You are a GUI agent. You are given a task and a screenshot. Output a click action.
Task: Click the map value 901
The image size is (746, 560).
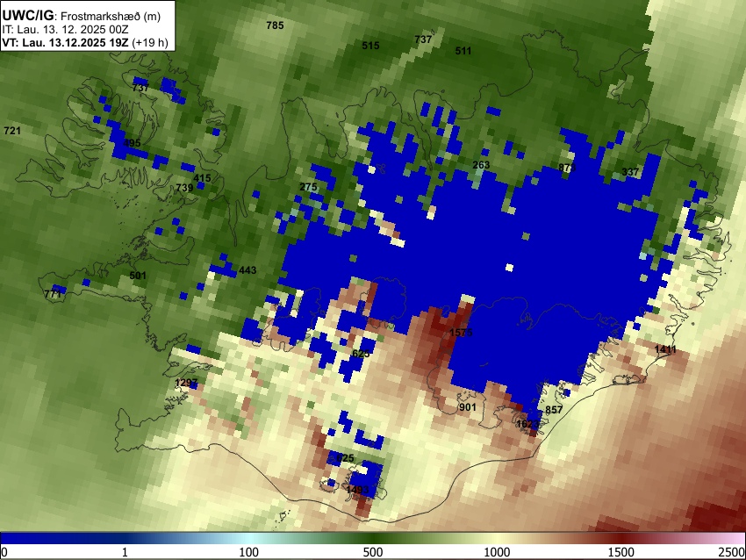468,407
